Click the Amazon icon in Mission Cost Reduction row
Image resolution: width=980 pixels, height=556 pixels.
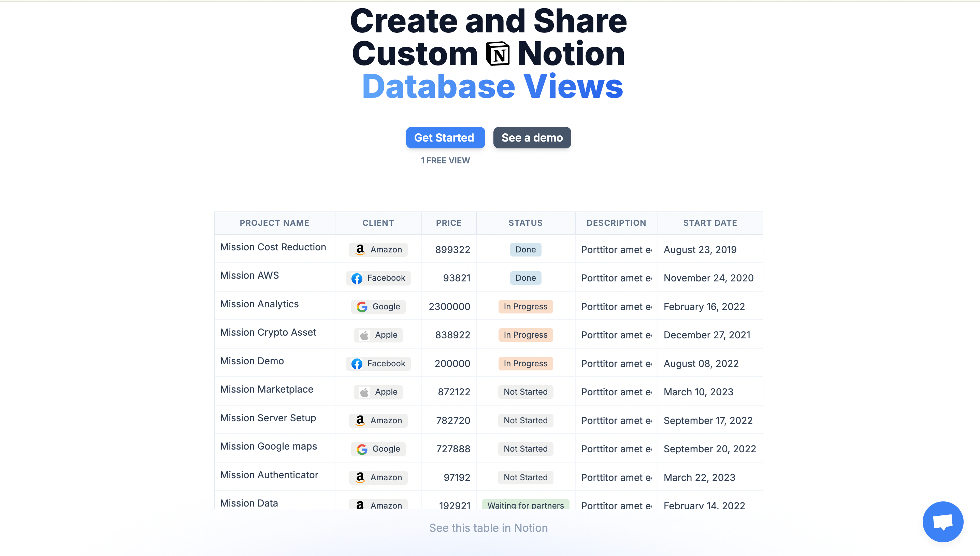(360, 250)
